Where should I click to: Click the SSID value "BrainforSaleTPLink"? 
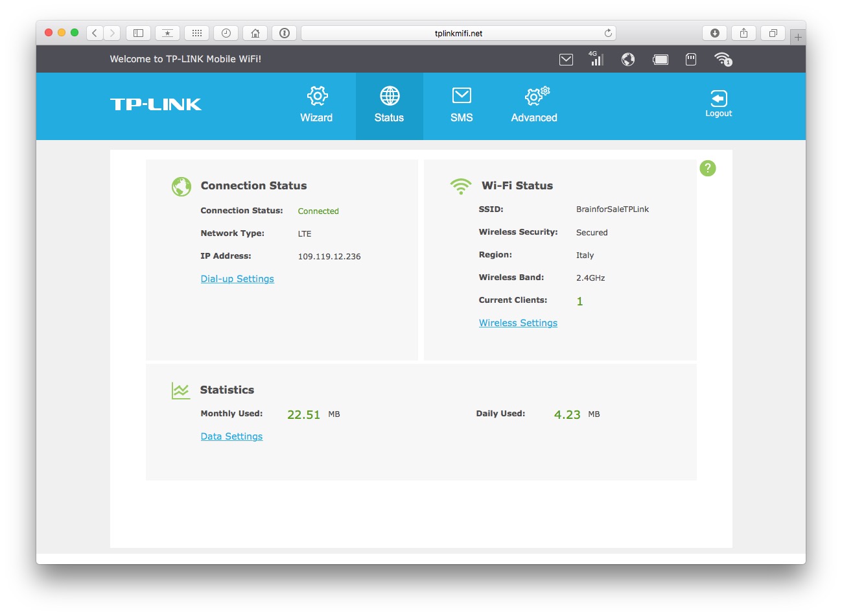(x=613, y=209)
